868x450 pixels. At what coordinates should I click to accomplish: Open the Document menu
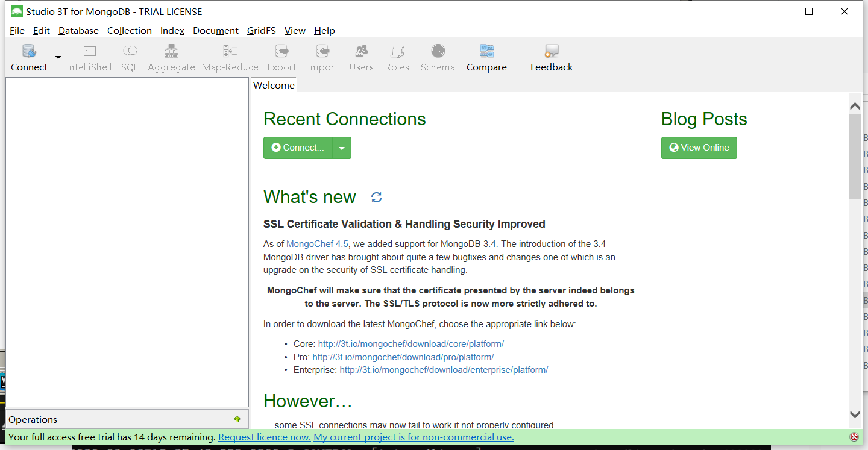pos(216,30)
